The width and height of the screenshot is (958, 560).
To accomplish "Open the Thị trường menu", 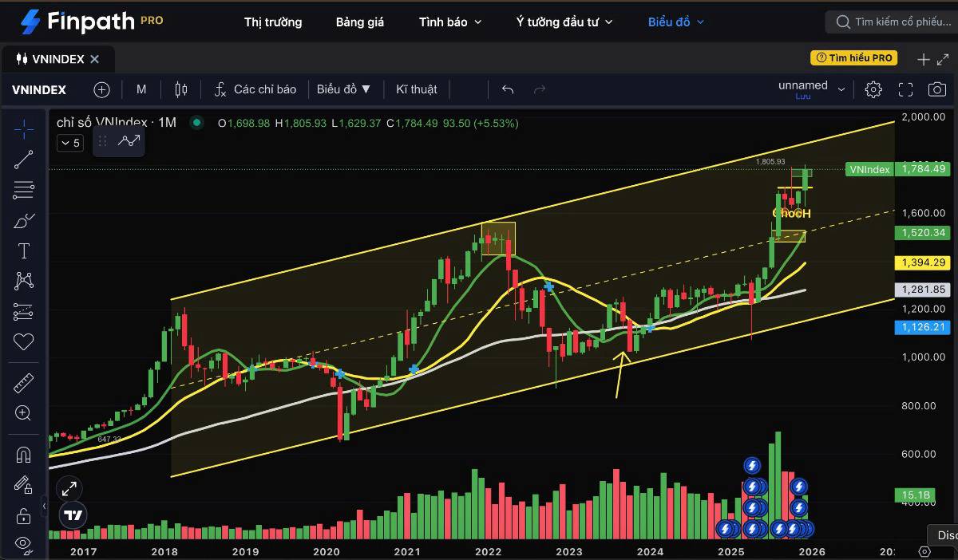I will [x=273, y=22].
